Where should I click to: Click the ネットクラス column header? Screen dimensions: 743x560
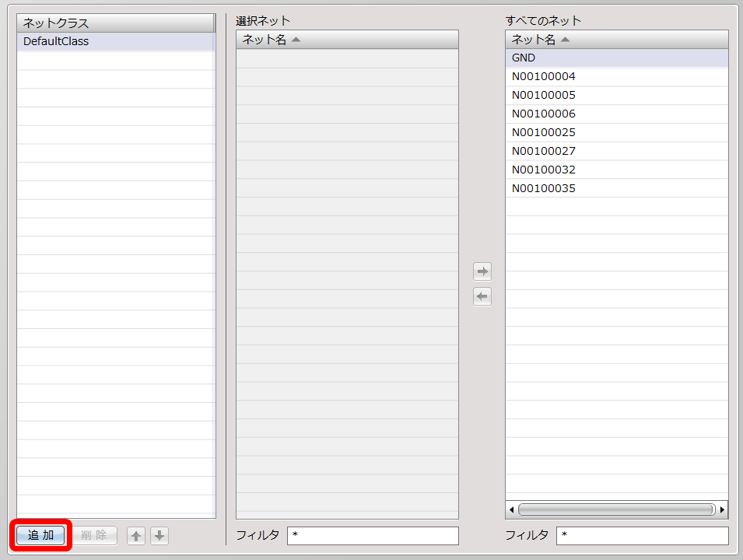pos(115,23)
